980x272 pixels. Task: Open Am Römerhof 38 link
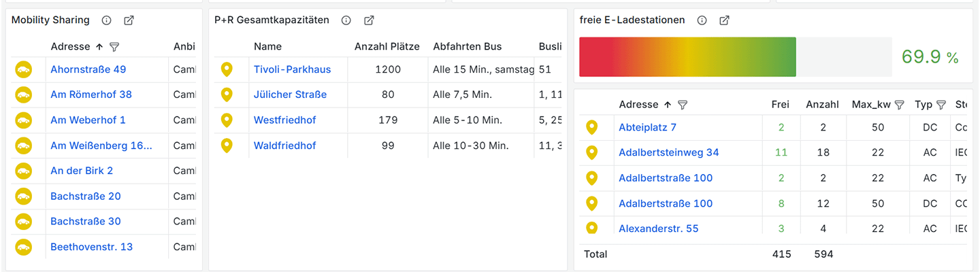91,95
